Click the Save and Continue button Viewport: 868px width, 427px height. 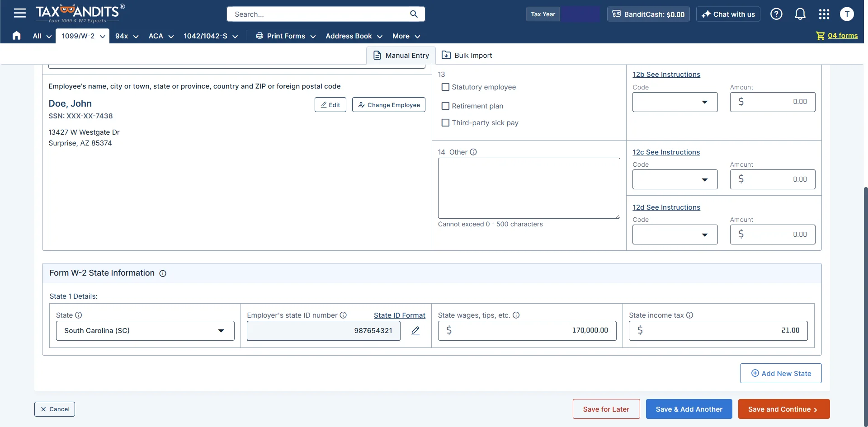click(x=783, y=409)
